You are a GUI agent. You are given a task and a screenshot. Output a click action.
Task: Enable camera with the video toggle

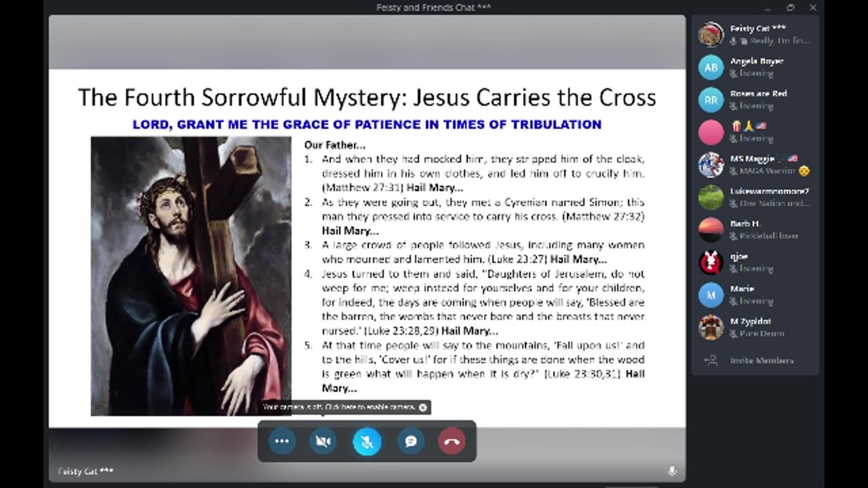323,441
